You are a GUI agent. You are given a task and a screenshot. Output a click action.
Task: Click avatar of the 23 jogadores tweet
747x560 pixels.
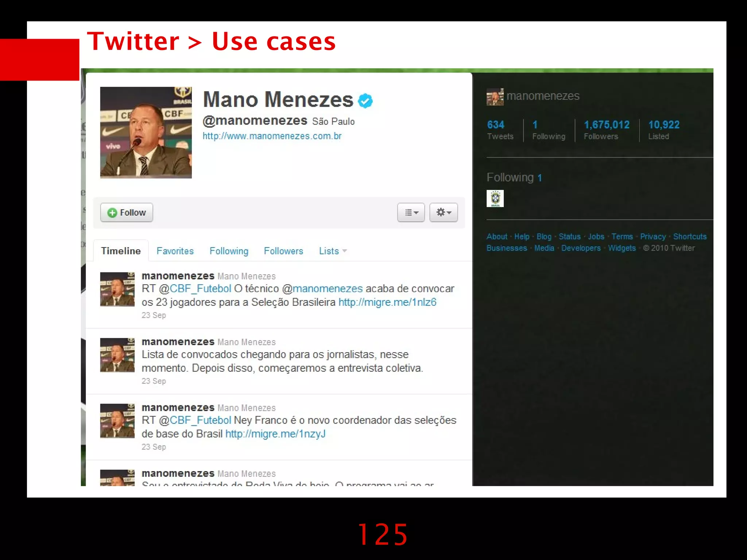click(x=117, y=289)
